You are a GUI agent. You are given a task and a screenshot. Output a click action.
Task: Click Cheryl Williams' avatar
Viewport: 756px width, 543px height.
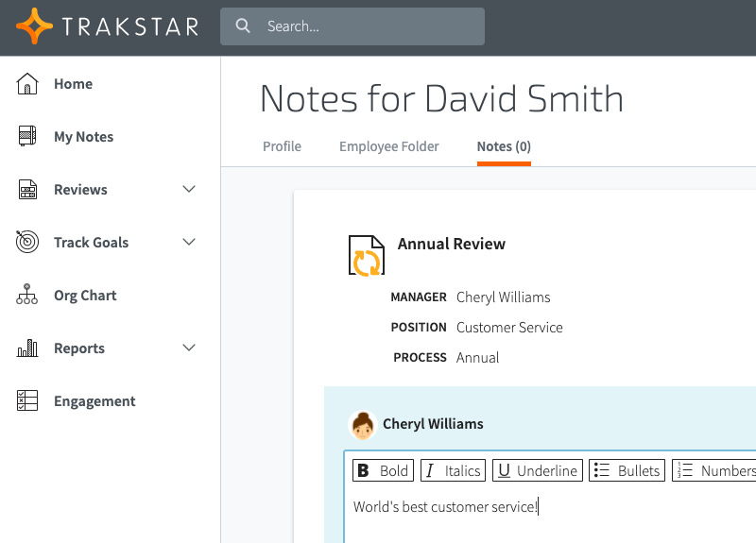tap(363, 425)
